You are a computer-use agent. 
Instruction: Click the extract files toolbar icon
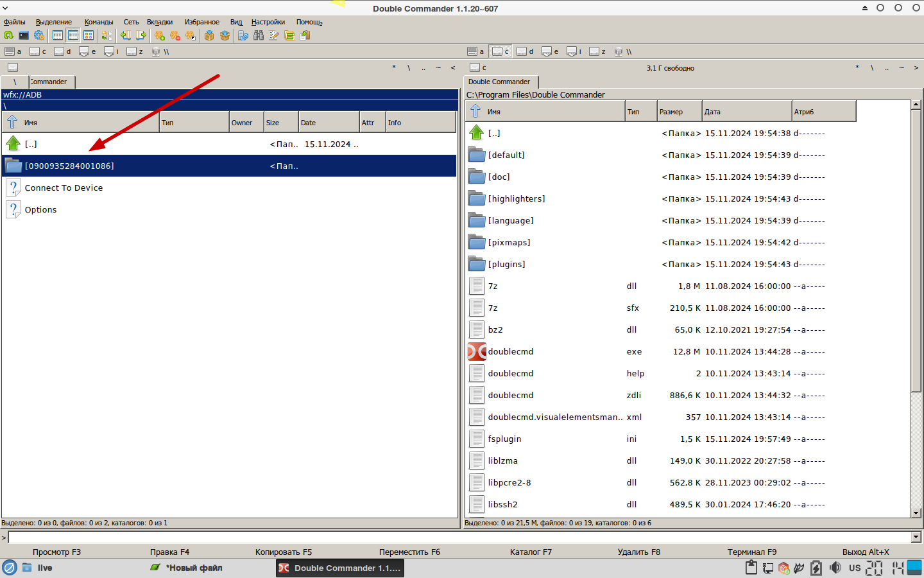(x=225, y=35)
